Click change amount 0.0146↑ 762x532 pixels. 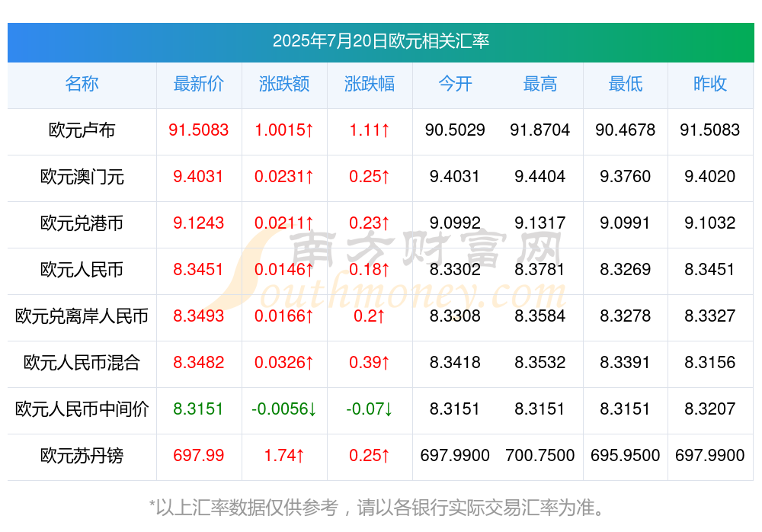[x=284, y=269]
